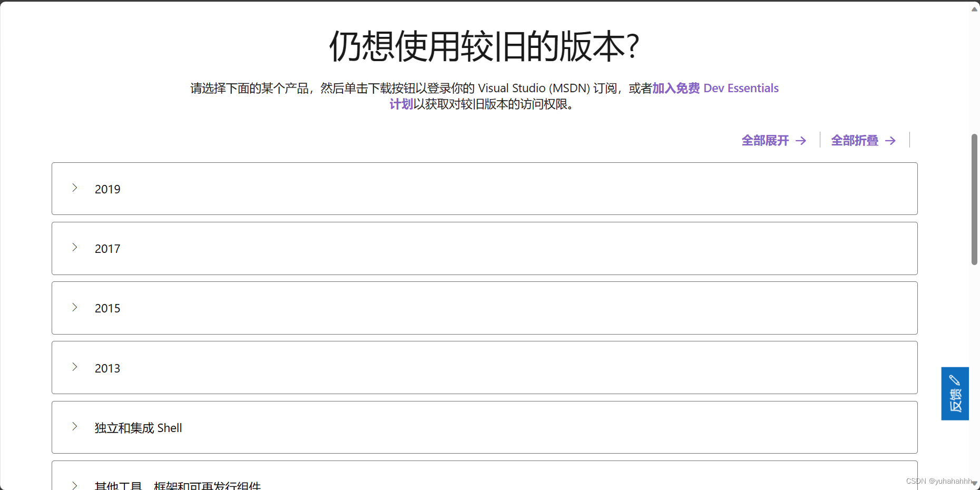Expand the 2015 section chevron

pos(75,308)
